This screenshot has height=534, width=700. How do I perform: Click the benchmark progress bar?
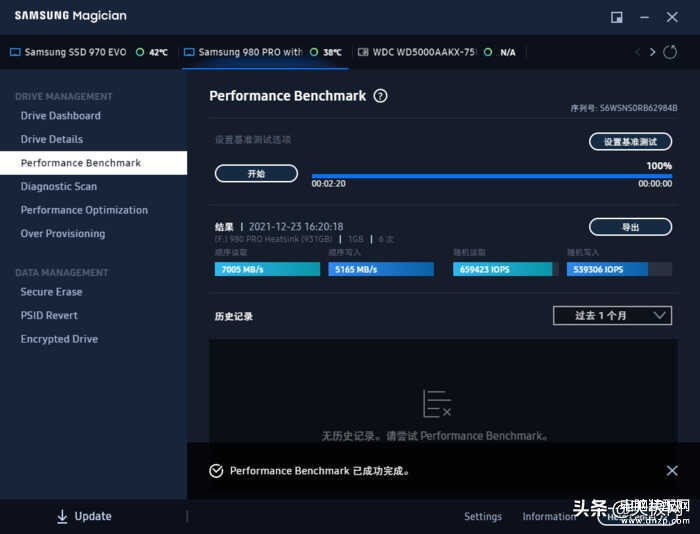(x=491, y=176)
